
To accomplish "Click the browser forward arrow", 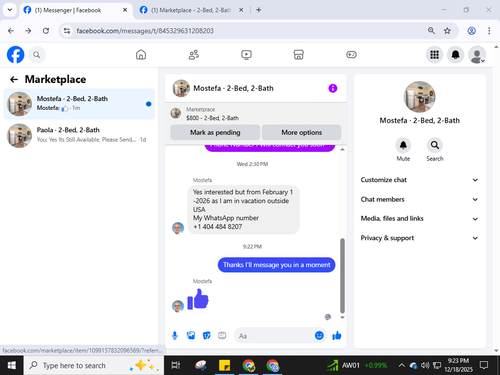I will tap(28, 31).
